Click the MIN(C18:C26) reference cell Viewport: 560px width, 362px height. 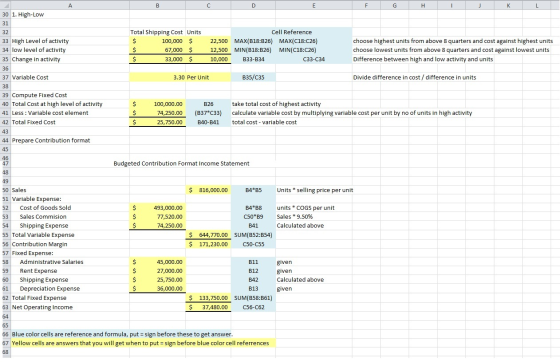[x=314, y=50]
